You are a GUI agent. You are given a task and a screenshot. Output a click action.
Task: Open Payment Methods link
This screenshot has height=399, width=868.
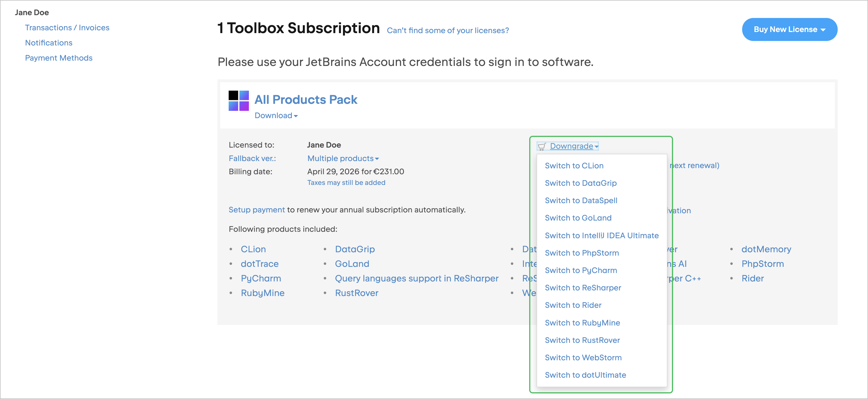click(x=59, y=58)
